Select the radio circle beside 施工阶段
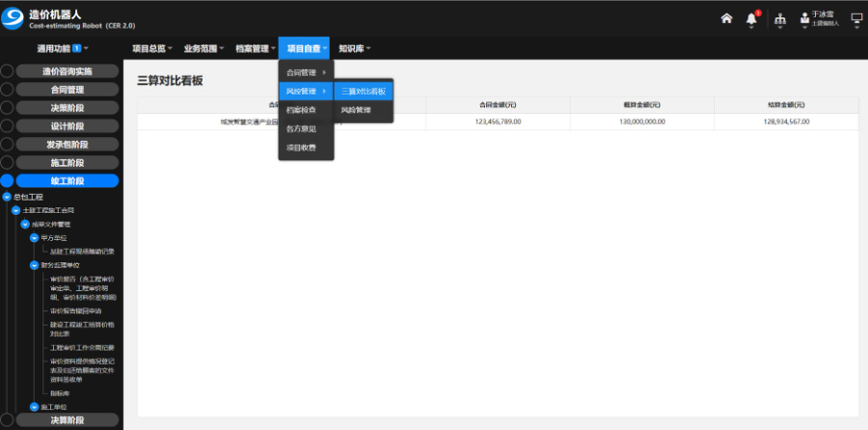 pos(7,163)
